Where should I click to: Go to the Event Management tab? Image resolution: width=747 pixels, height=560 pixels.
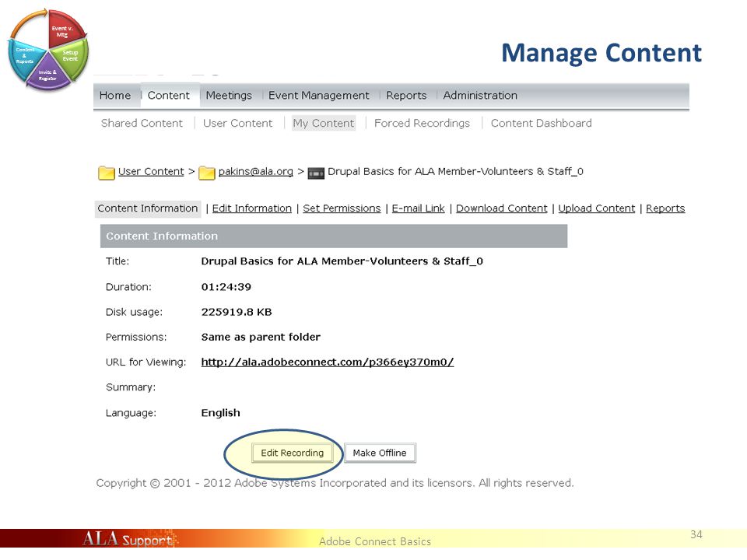319,95
